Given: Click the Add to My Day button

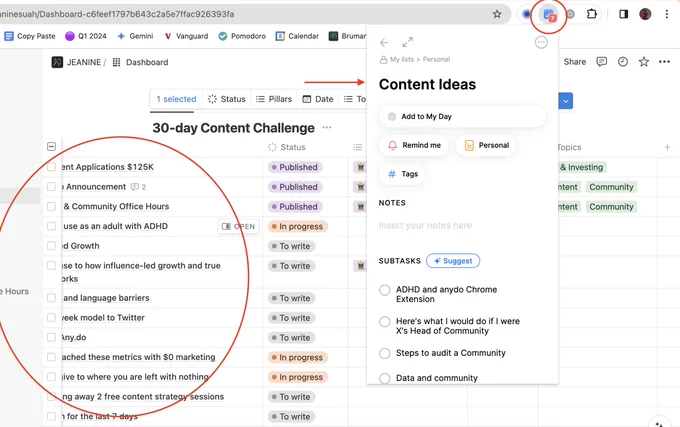Looking at the screenshot, I should point(462,117).
